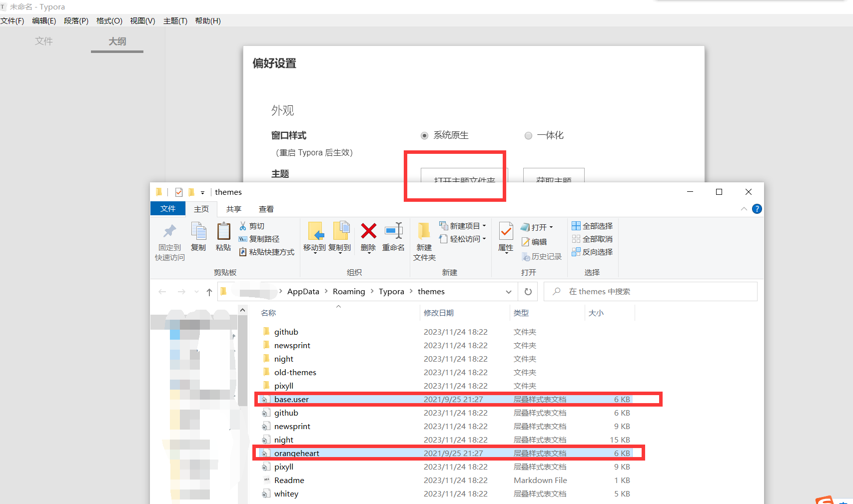Image resolution: width=853 pixels, height=504 pixels.
Task: Click History in the Open group
Action: point(542,256)
